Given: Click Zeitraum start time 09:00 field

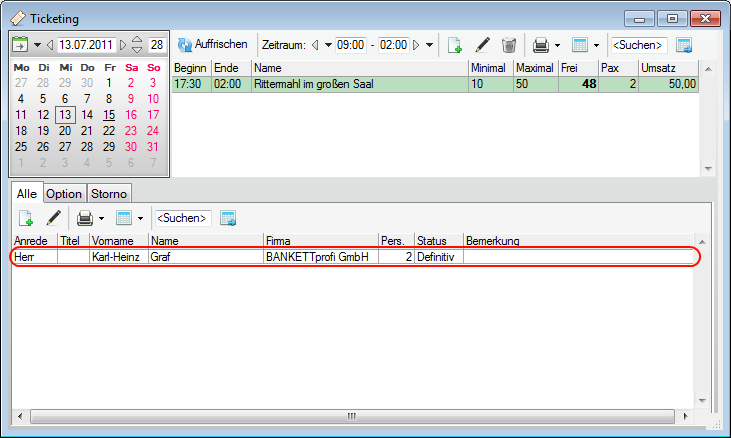Looking at the screenshot, I should point(351,45).
